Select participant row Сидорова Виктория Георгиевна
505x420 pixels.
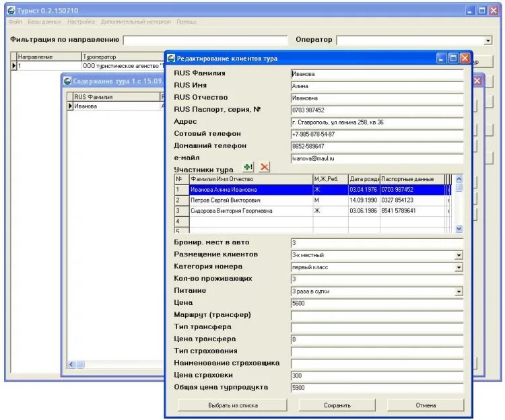[312, 211]
